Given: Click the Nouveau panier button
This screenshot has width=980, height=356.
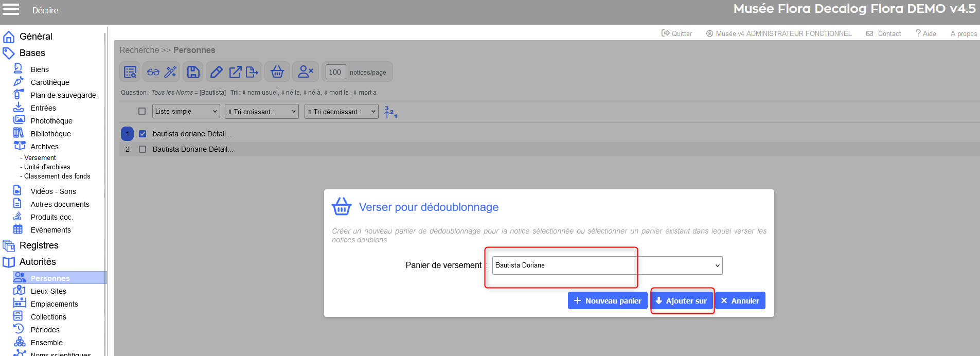Looking at the screenshot, I should coord(608,301).
